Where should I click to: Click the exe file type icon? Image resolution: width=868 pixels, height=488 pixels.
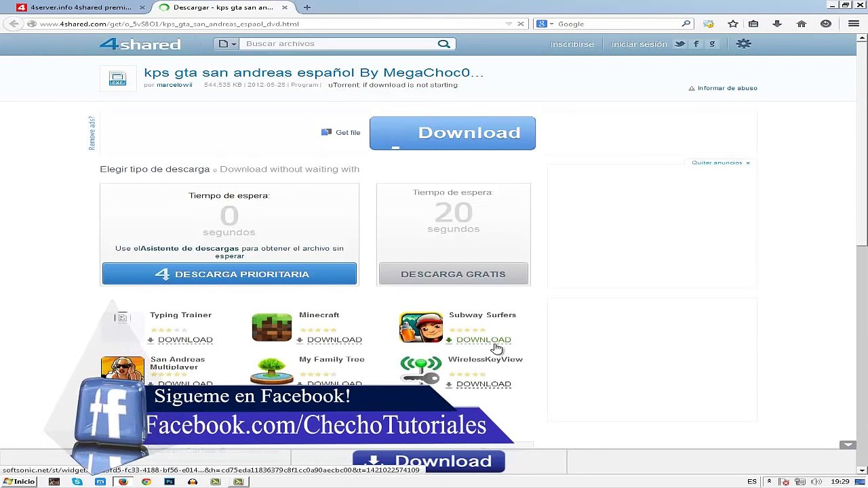tap(117, 79)
